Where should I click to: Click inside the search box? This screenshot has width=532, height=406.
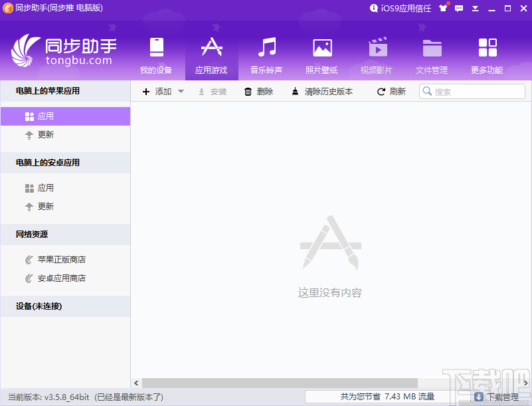point(472,91)
